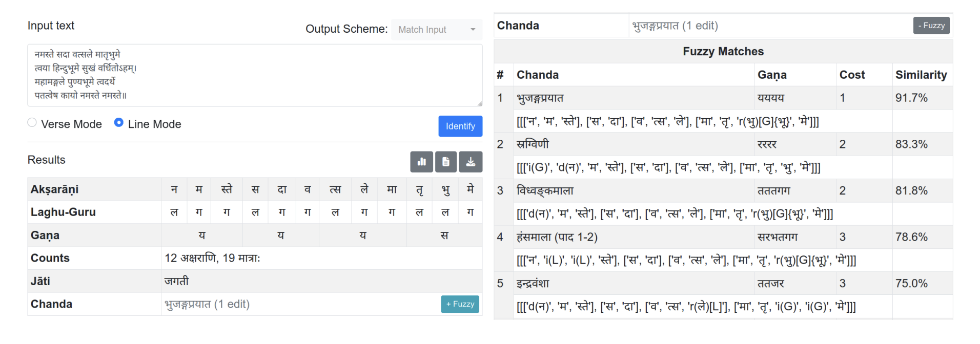
Task: Open the results bar chart icon
Action: 421,162
